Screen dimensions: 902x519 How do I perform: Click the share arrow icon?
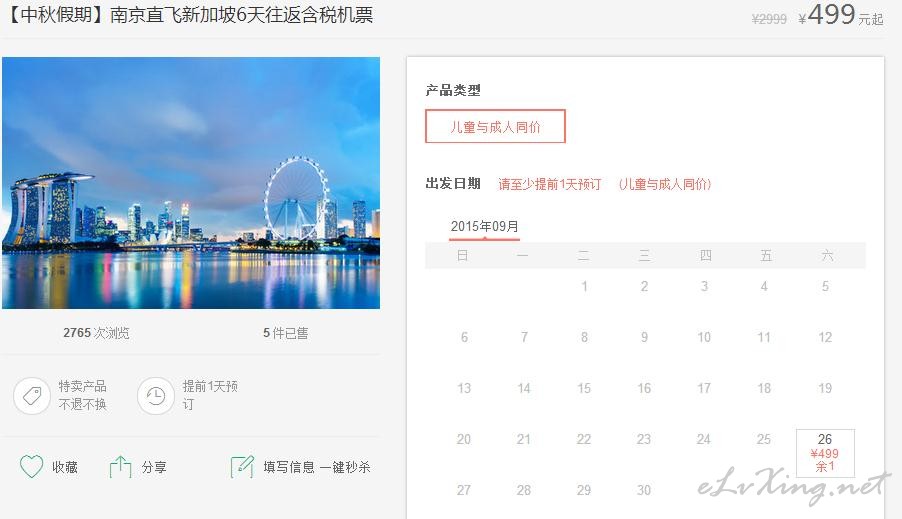(120, 467)
